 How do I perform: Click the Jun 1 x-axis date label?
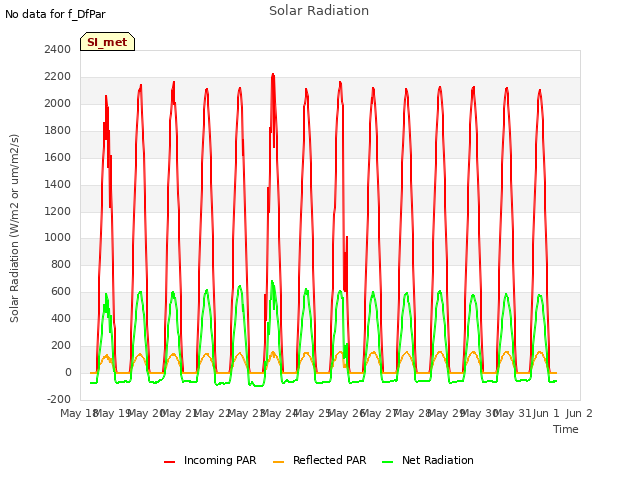(x=546, y=413)
